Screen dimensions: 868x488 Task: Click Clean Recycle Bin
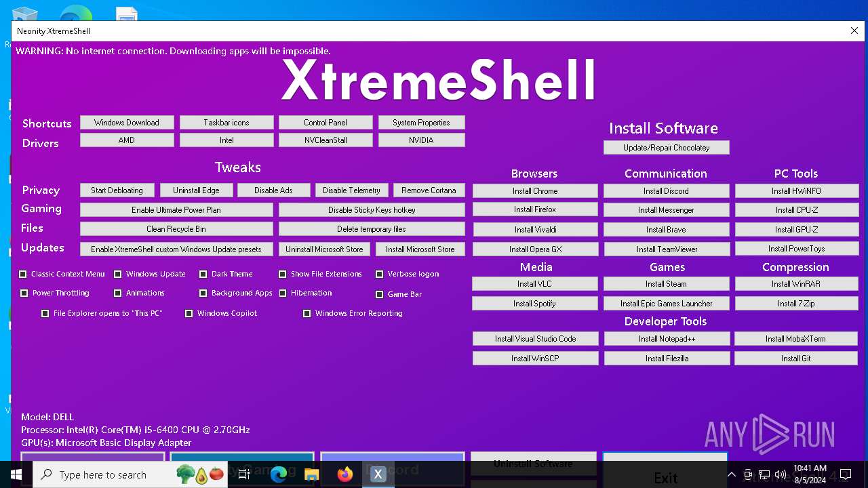pos(176,229)
